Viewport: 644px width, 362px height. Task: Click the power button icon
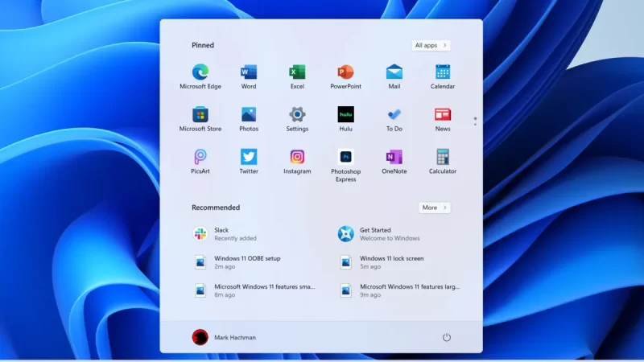(447, 337)
